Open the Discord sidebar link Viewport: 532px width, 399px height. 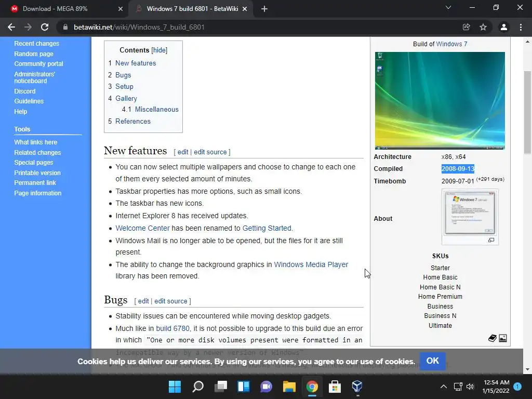click(x=25, y=91)
